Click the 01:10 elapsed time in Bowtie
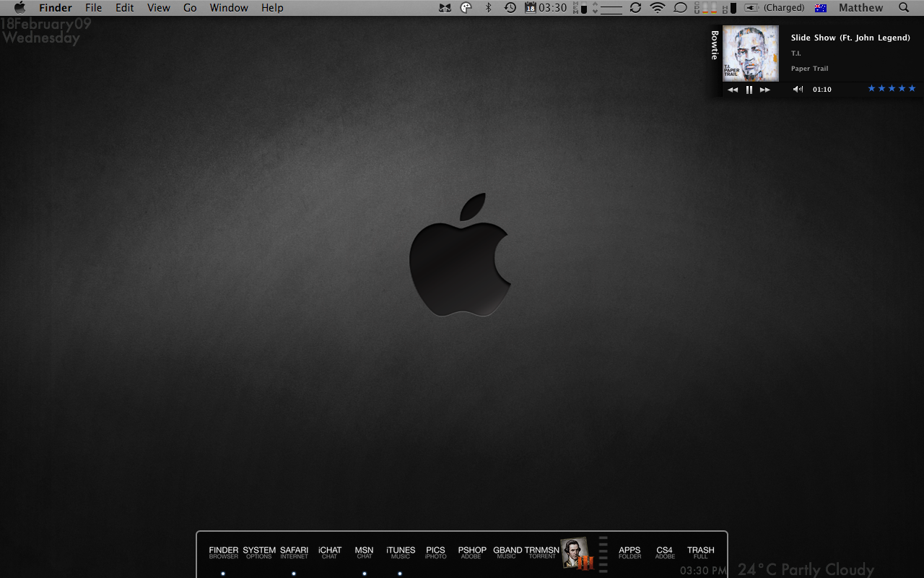Viewport: 924px width, 578px height. tap(822, 90)
